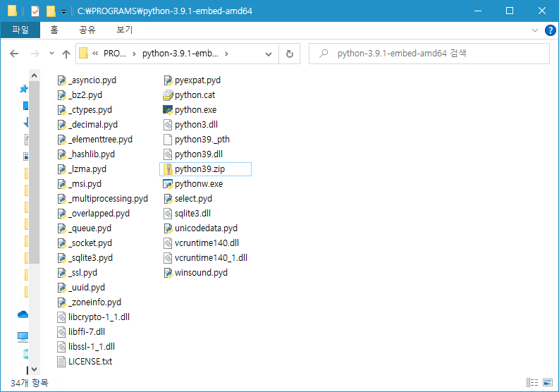The image size is (559, 392).
Task: Select the python39._pth blank file icon
Action: (x=168, y=140)
